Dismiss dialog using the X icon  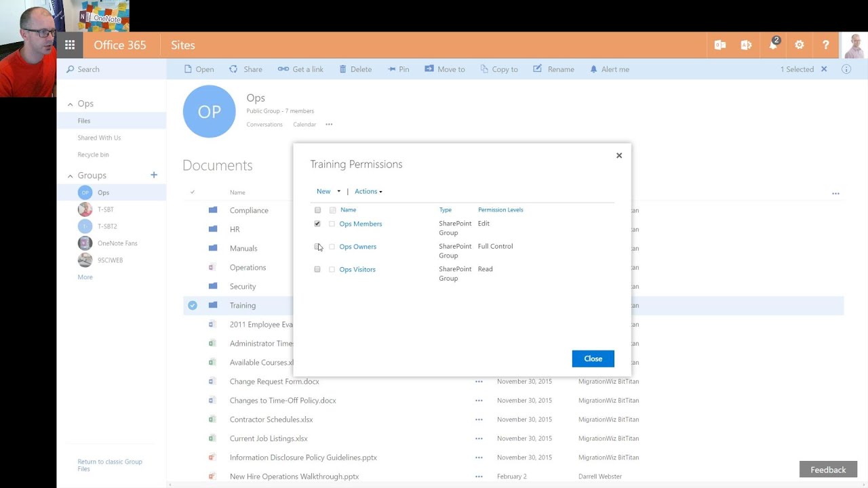pos(619,155)
